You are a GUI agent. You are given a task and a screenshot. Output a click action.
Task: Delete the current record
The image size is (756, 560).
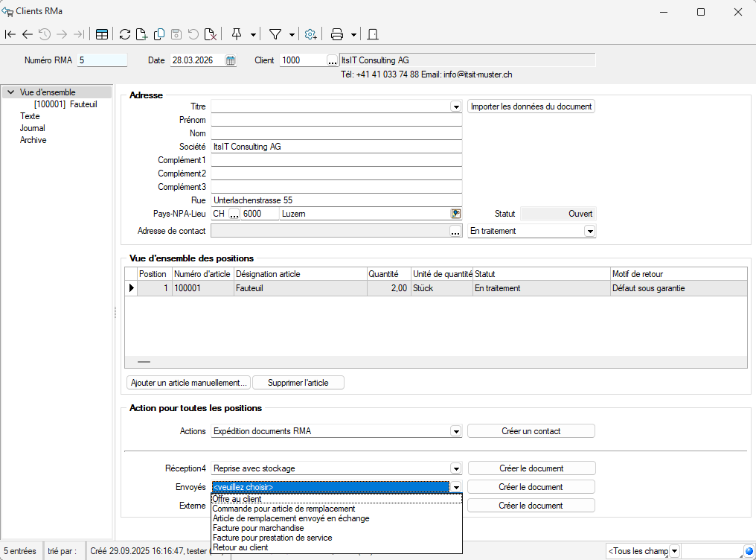click(211, 34)
